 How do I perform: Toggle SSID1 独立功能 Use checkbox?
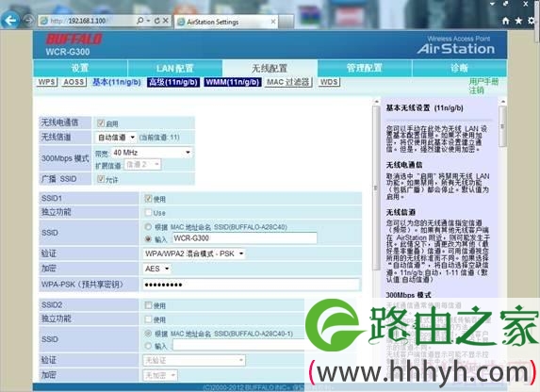(x=148, y=212)
